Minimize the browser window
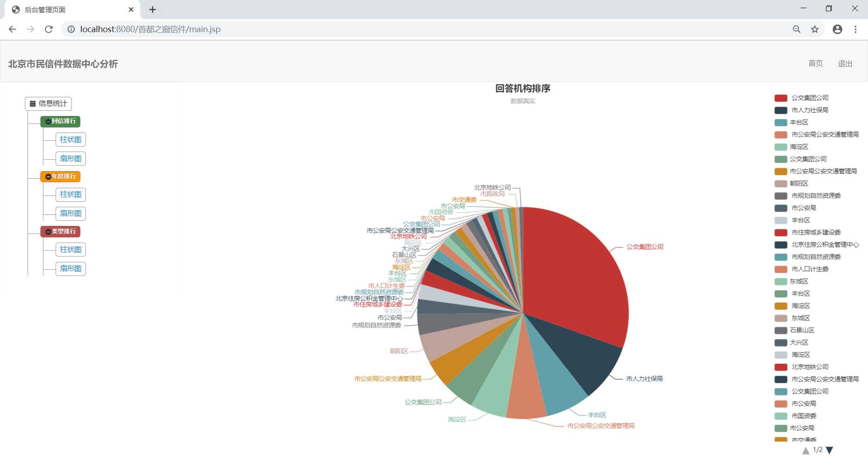The image size is (868, 466). click(x=803, y=9)
